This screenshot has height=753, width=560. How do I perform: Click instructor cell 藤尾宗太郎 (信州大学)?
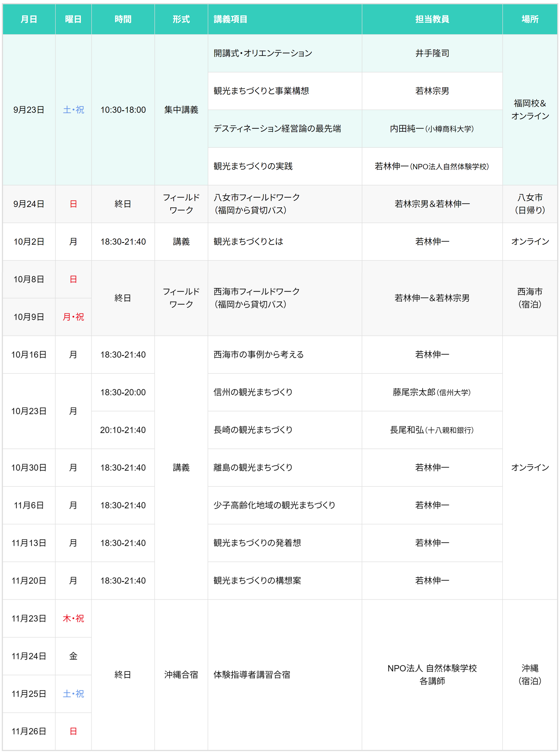[x=432, y=392]
